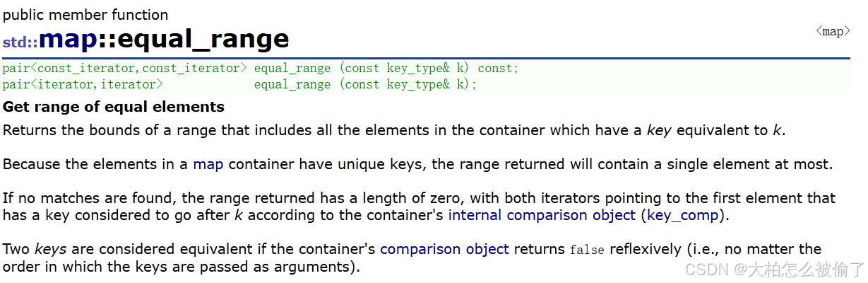The width and height of the screenshot is (868, 283).
Task: Click the std:: namespace prefix in title
Action: click(x=20, y=42)
